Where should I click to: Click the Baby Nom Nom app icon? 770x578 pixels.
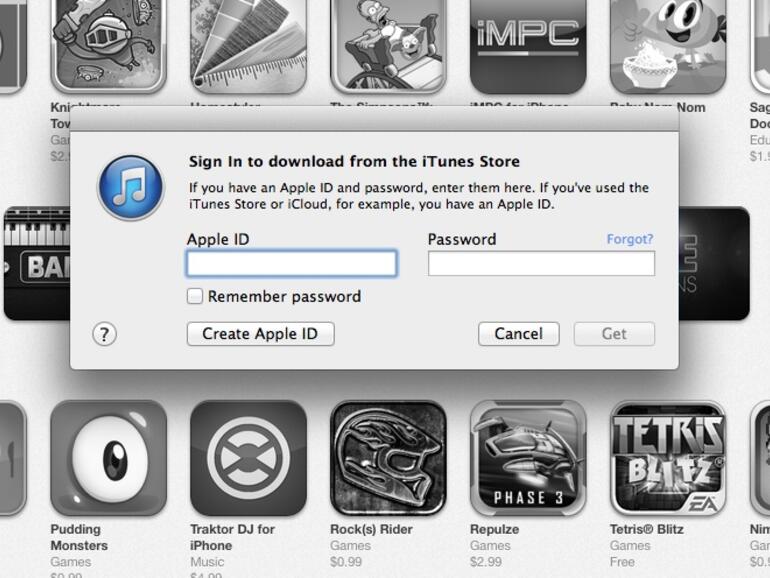point(668,47)
